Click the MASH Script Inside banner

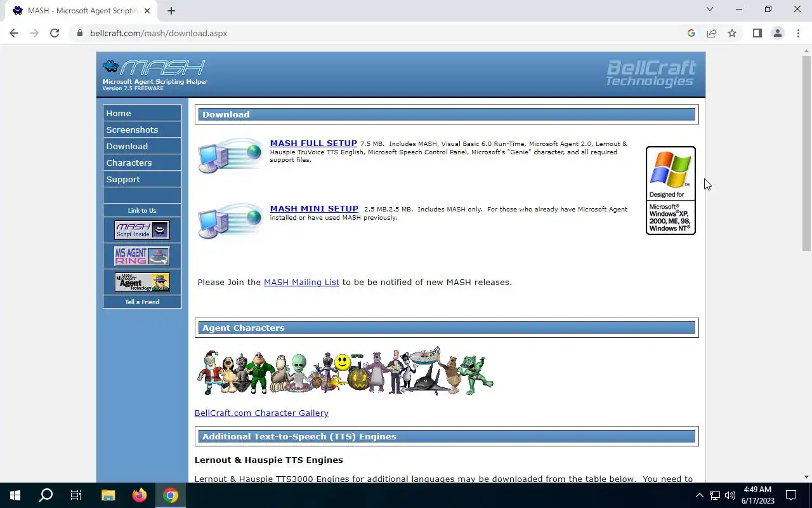[142, 230]
